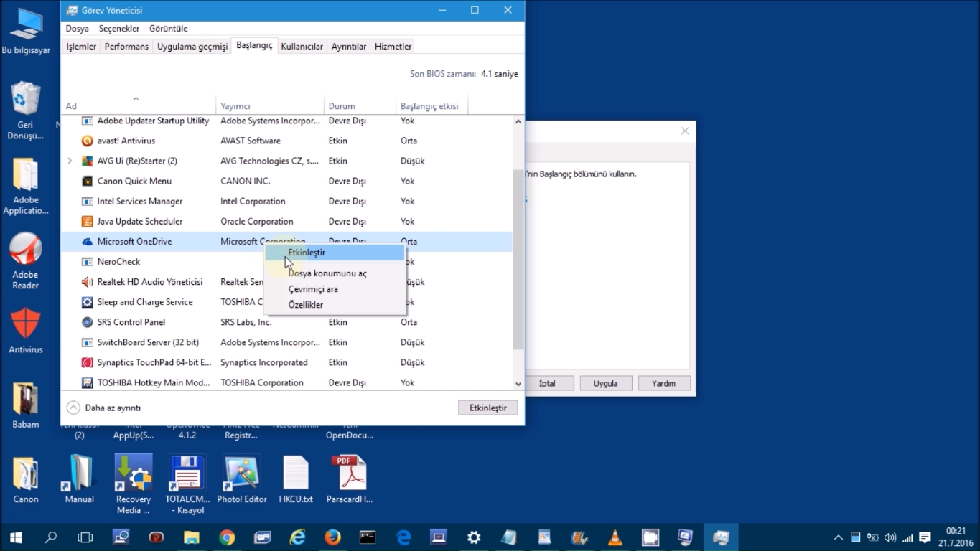Show hidden system tray icons
This screenshot has width=980, height=551.
pos(838,537)
